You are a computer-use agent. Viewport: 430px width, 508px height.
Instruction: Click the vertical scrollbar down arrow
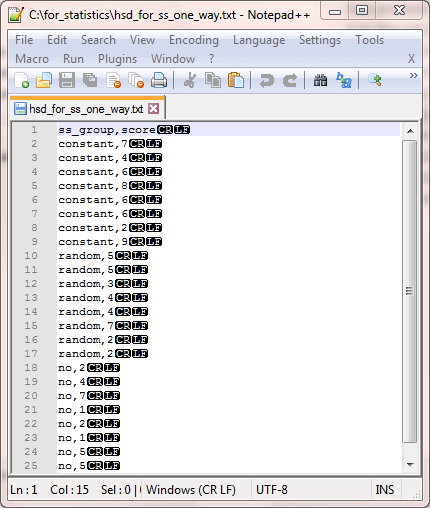410,464
